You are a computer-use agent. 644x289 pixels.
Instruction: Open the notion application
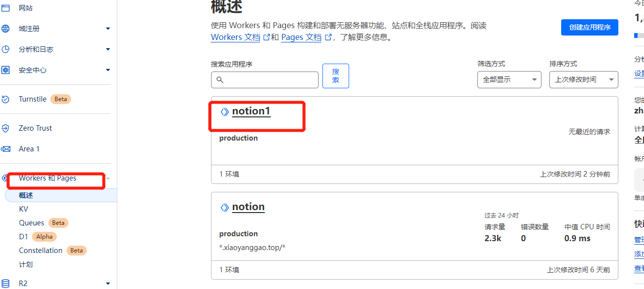click(x=249, y=207)
